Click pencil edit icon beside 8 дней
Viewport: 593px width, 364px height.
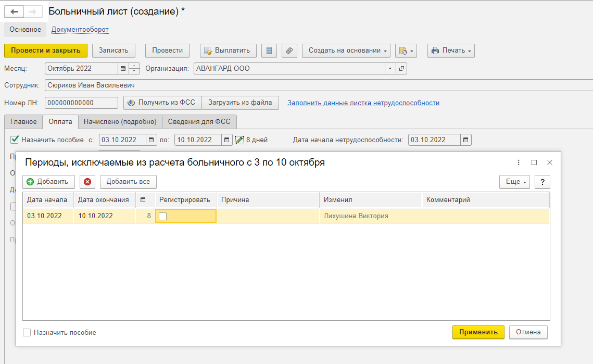239,140
